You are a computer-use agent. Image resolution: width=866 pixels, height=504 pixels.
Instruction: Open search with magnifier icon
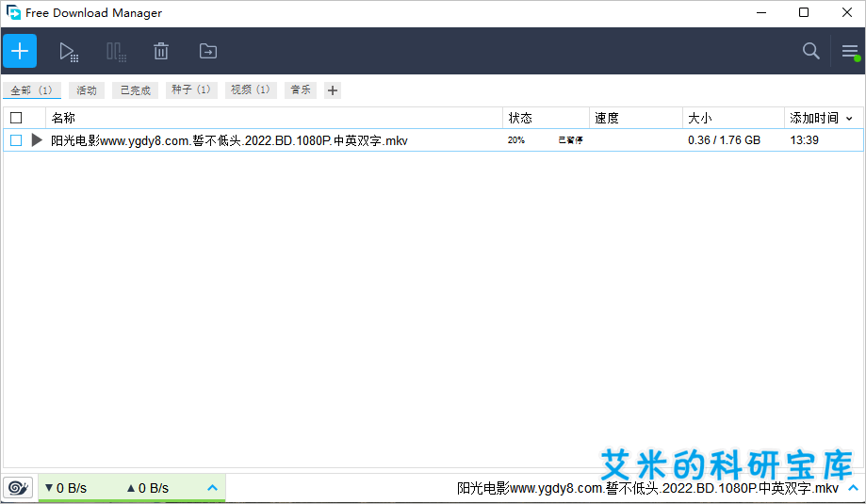pyautogui.click(x=810, y=51)
